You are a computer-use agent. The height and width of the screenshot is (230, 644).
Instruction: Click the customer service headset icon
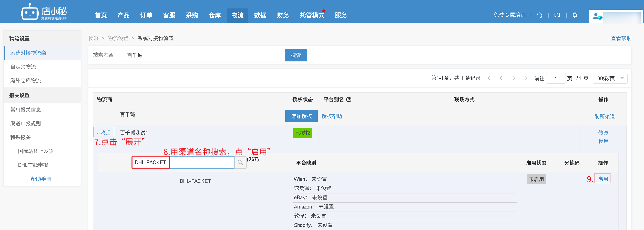[539, 15]
